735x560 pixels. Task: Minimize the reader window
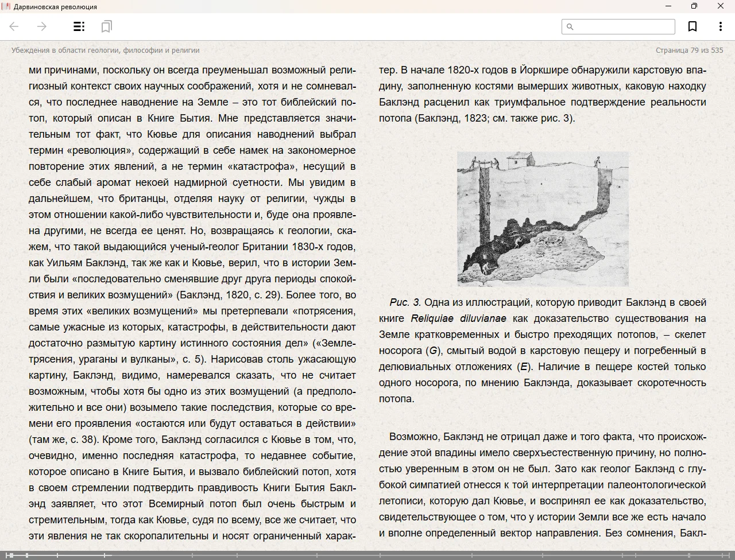tap(668, 6)
